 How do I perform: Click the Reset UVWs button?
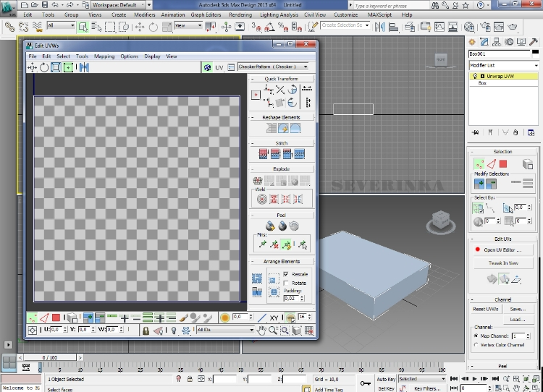[487, 309]
